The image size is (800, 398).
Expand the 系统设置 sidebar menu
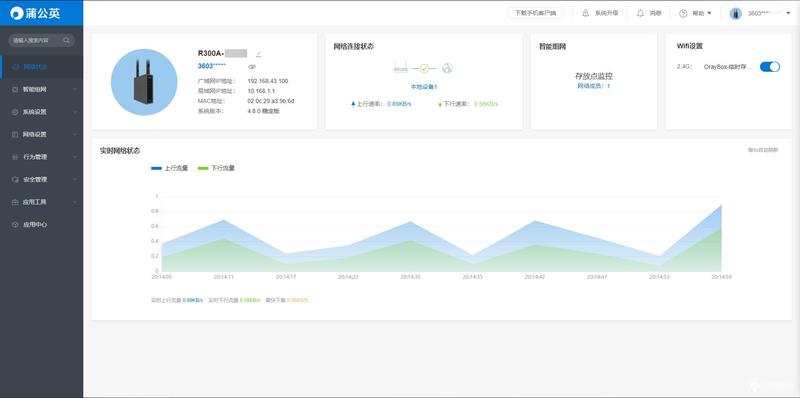41,112
